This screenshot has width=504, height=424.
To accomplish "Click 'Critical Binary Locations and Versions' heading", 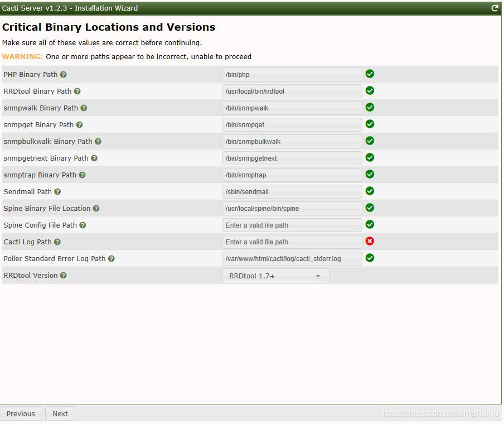I will coord(109,27).
